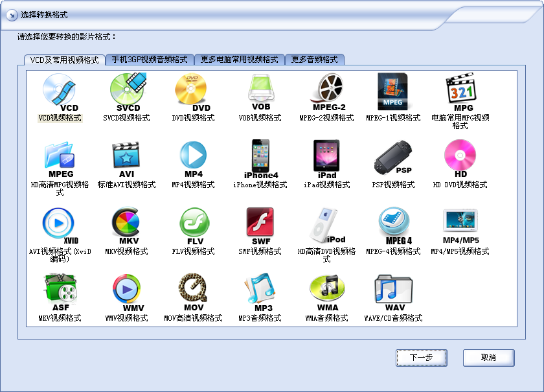Select the MPEG 4 format icon
Image resolution: width=544 pixels, height=392 pixels.
click(x=394, y=226)
